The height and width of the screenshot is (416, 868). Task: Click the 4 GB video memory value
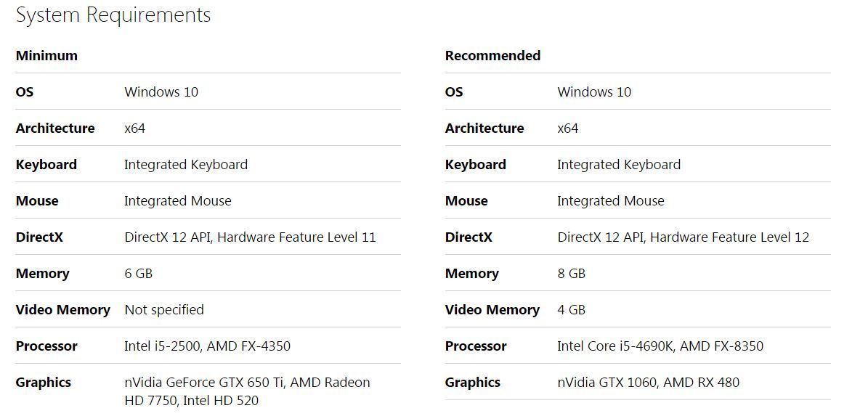pos(572,310)
